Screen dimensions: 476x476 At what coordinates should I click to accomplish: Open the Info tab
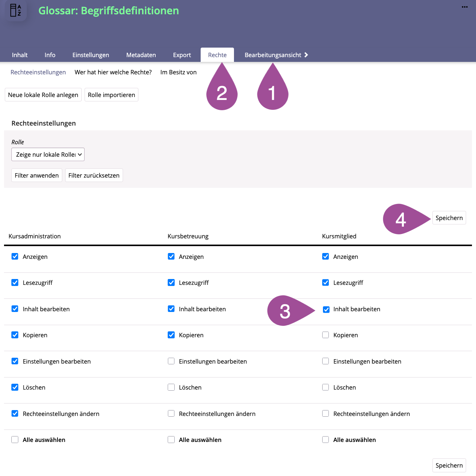50,55
